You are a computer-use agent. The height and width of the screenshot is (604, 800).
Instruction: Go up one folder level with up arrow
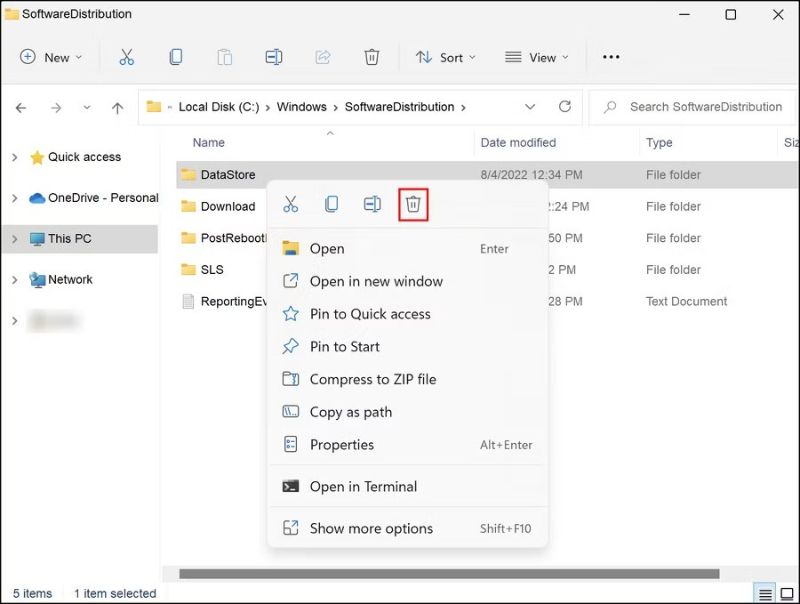[x=117, y=107]
